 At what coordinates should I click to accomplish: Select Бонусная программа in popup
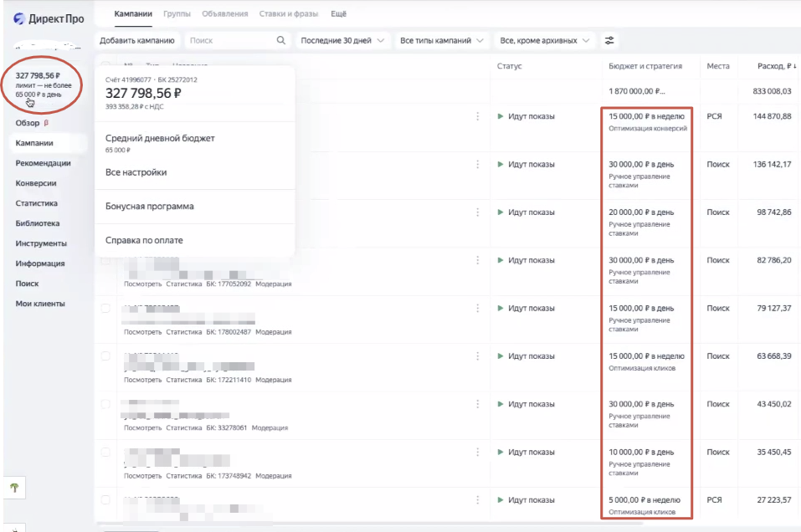(150, 207)
